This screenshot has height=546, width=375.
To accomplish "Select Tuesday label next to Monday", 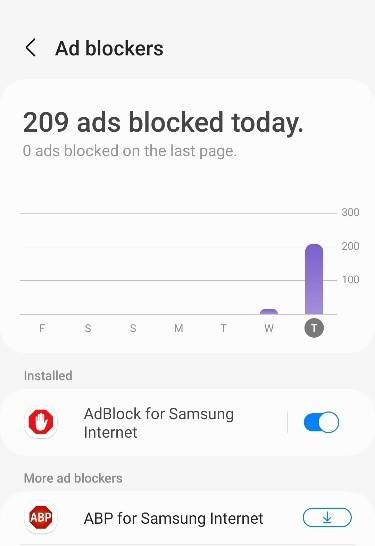I will click(x=224, y=328).
